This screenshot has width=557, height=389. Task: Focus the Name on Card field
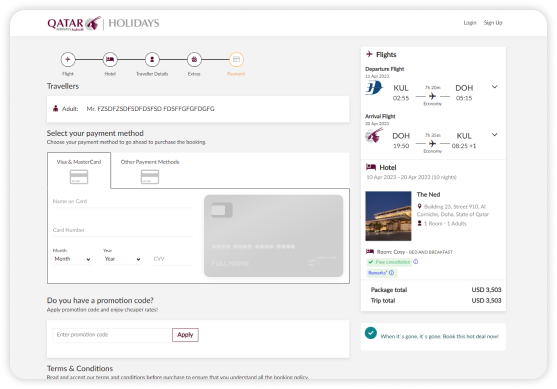tap(123, 201)
